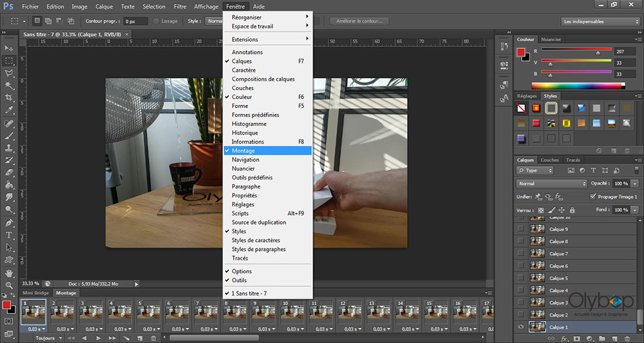This screenshot has height=343, width=644.
Task: Select the Polygonal Lasso tool
Action: pos(8,73)
